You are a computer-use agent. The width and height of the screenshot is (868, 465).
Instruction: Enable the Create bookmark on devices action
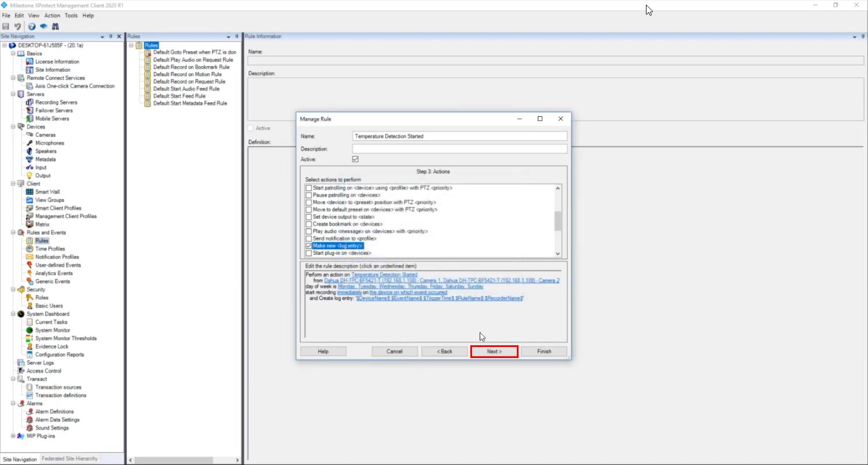tap(309, 223)
